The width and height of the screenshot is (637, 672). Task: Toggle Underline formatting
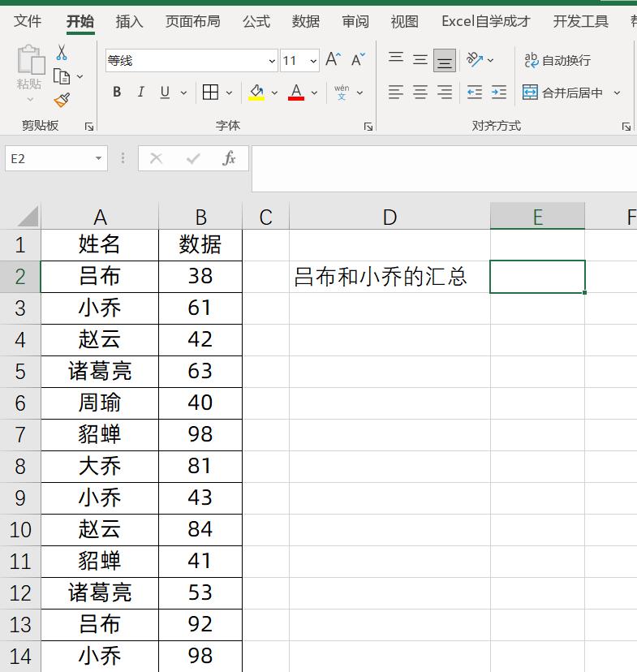(x=165, y=92)
